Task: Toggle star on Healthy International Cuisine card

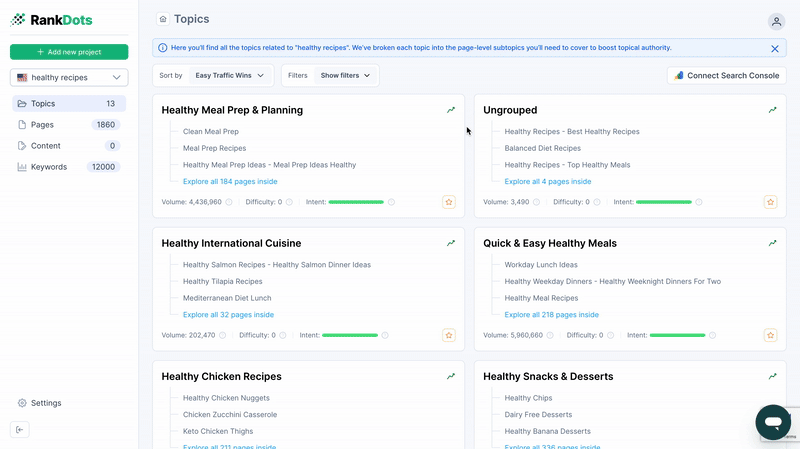Action: click(x=449, y=335)
